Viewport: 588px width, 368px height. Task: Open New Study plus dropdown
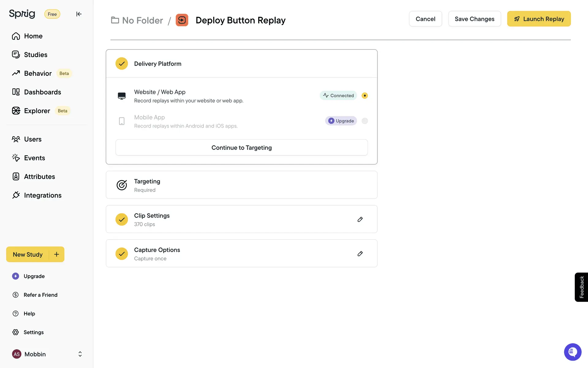(x=57, y=254)
